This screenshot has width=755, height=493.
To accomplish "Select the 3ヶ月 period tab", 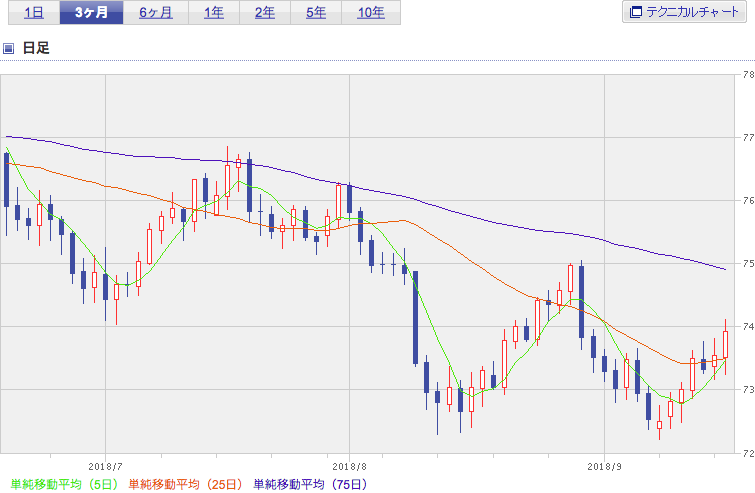I will tap(91, 13).
